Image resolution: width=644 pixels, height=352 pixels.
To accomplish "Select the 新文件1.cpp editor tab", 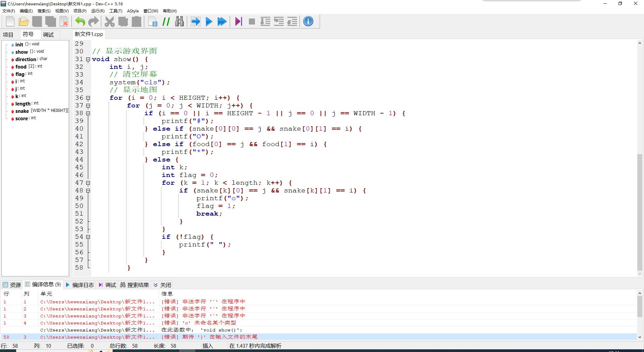I will tap(89, 34).
